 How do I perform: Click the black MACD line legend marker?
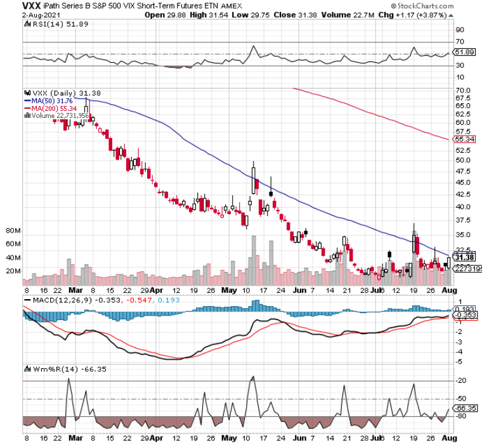tap(27, 300)
